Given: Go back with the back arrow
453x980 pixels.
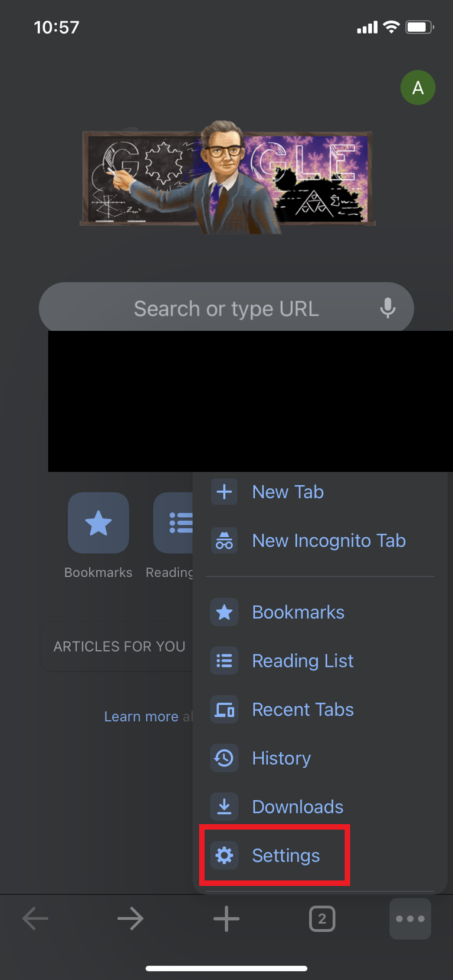Looking at the screenshot, I should pos(35,918).
